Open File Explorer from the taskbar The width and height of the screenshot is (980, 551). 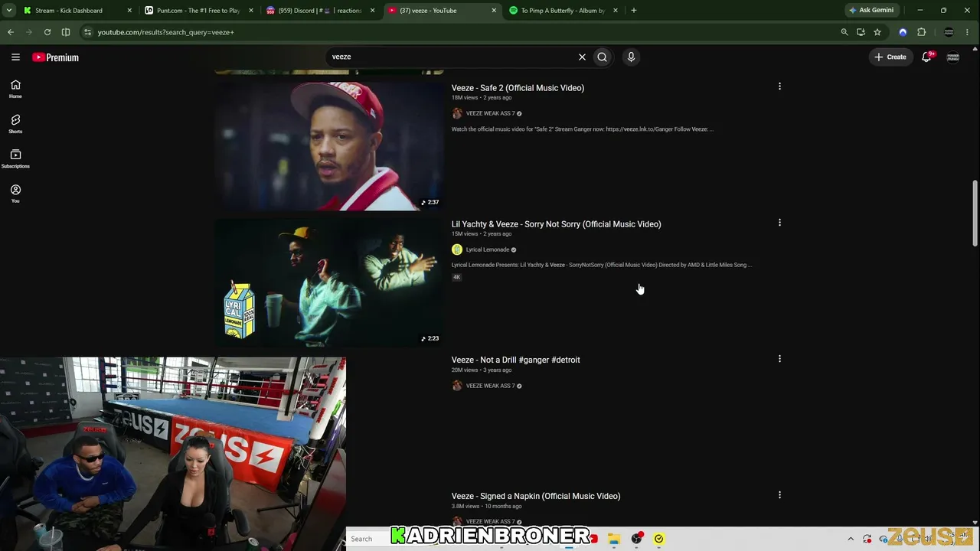pyautogui.click(x=614, y=539)
